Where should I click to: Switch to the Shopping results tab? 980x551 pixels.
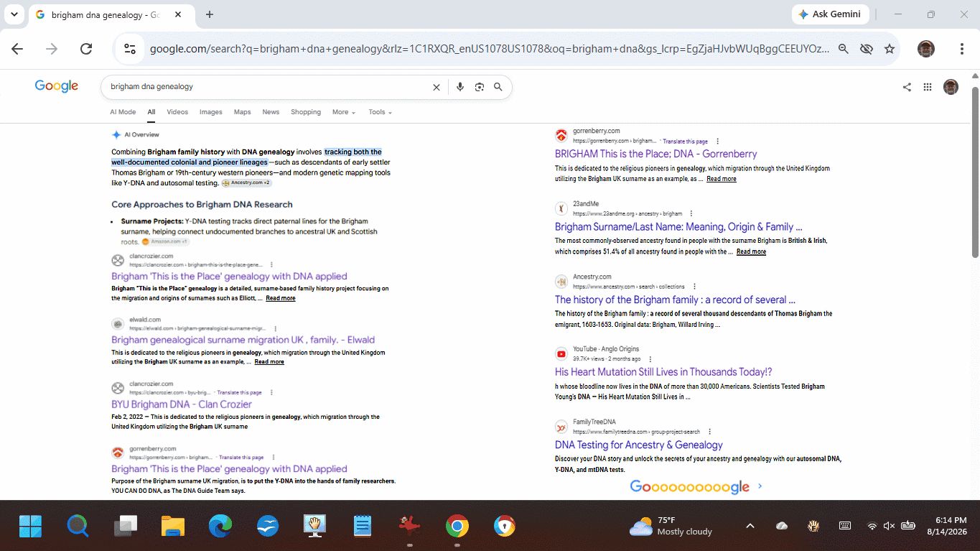pyautogui.click(x=306, y=112)
